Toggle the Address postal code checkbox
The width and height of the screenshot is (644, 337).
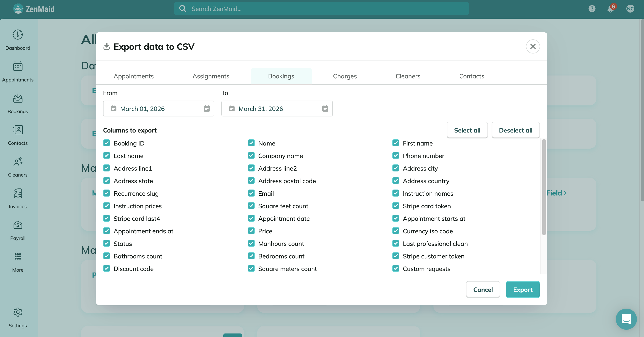click(251, 181)
